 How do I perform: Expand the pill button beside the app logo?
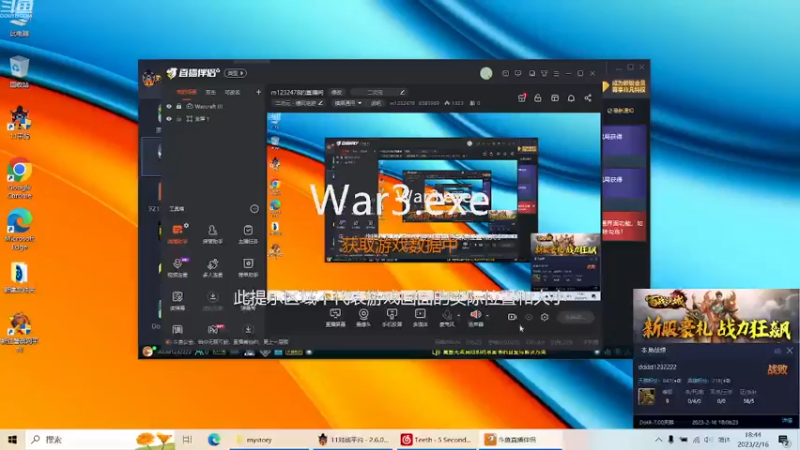(236, 73)
